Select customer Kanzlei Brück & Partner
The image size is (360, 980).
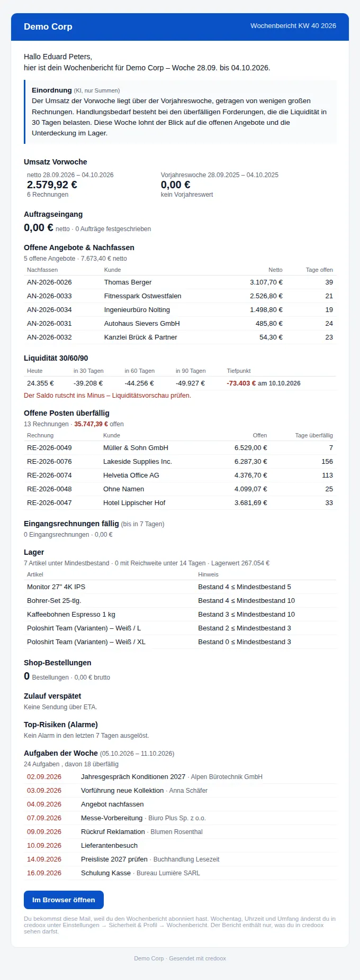[141, 337]
